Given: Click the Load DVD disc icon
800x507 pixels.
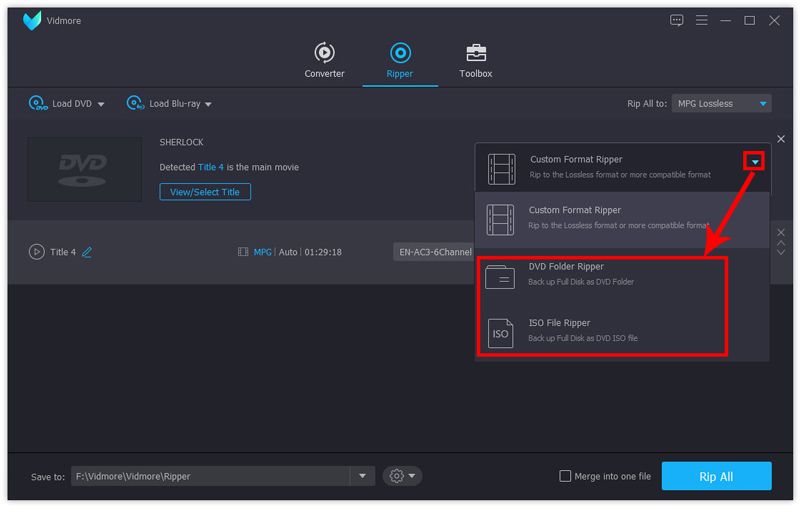Looking at the screenshot, I should click(x=37, y=103).
